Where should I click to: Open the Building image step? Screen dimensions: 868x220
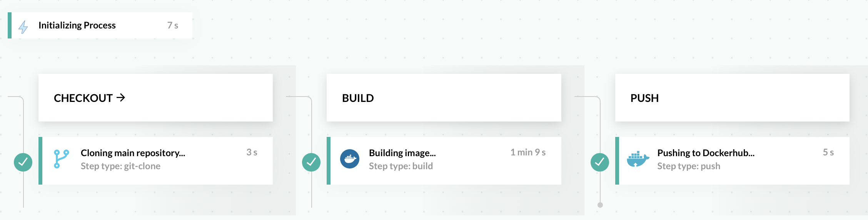(402, 153)
